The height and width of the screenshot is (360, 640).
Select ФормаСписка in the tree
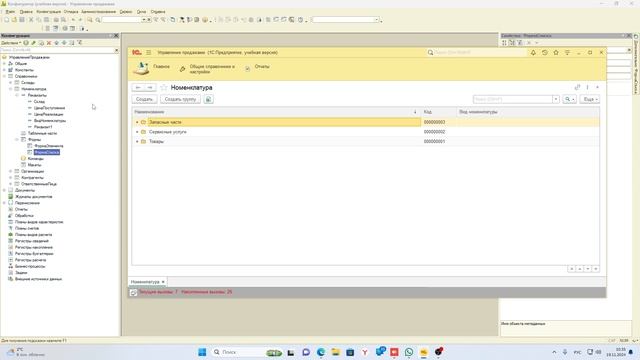[47, 152]
